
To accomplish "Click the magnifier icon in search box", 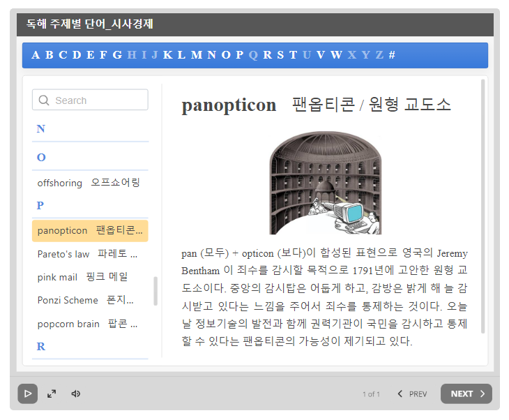I will pos(44,100).
